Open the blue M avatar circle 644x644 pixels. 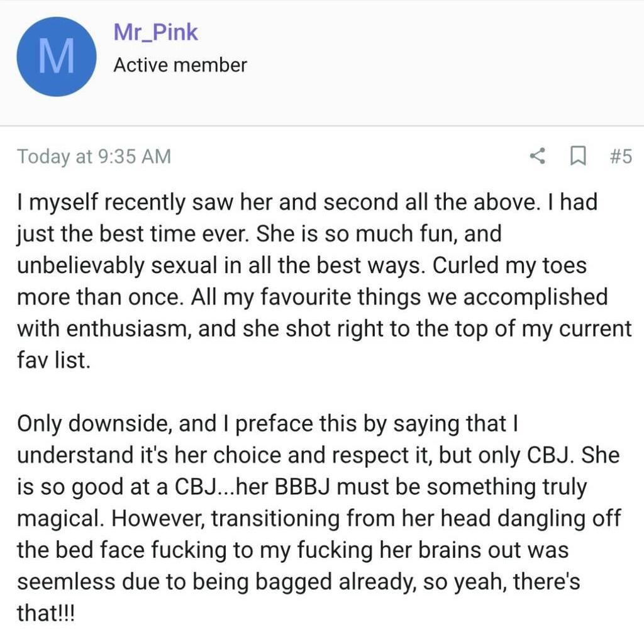pos(57,57)
